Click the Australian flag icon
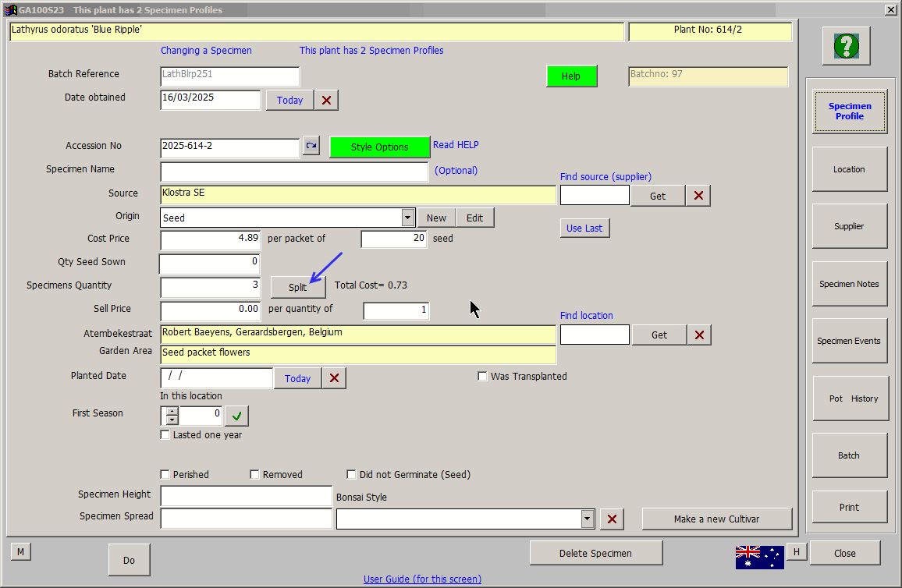The height and width of the screenshot is (588, 902). pyautogui.click(x=758, y=556)
